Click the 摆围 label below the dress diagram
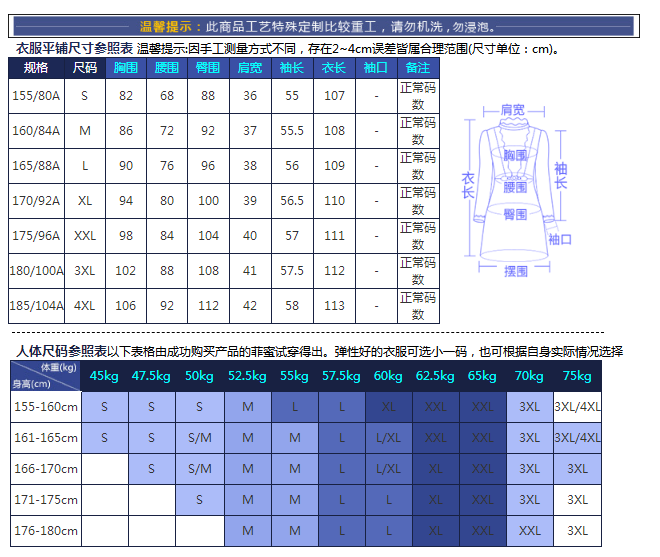The image size is (660, 557). [x=516, y=271]
